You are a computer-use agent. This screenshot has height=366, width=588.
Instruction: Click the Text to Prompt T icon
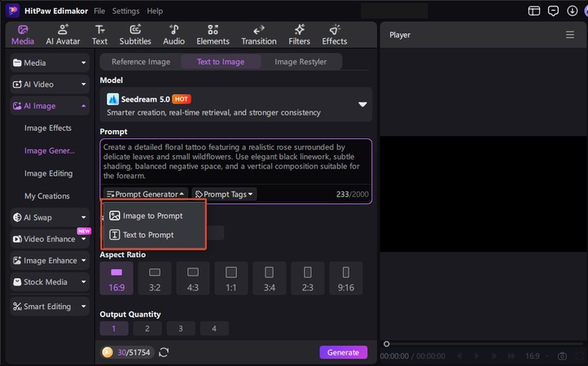click(114, 235)
